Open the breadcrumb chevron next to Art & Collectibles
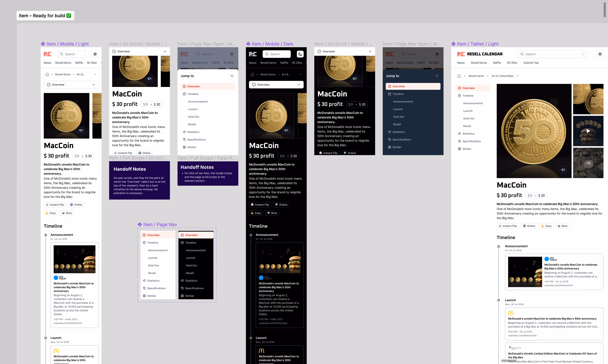Image resolution: width=608 pixels, height=364 pixels. pyautogui.click(x=518, y=76)
